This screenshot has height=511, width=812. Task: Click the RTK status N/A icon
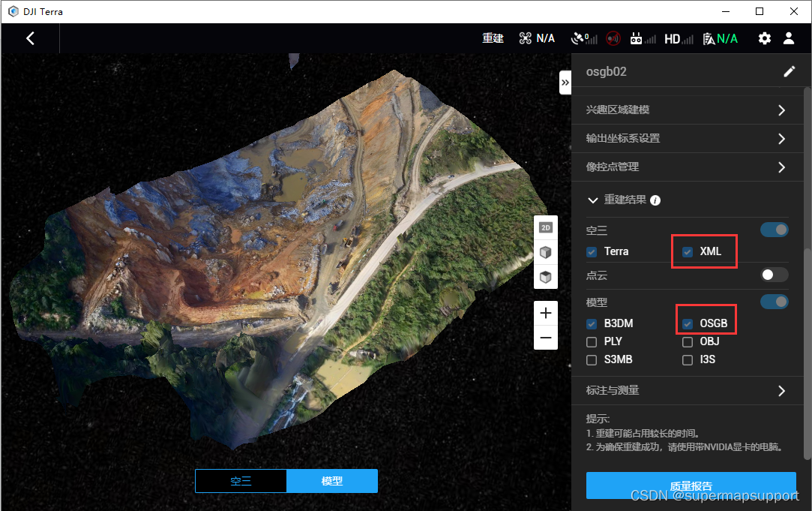pos(720,39)
